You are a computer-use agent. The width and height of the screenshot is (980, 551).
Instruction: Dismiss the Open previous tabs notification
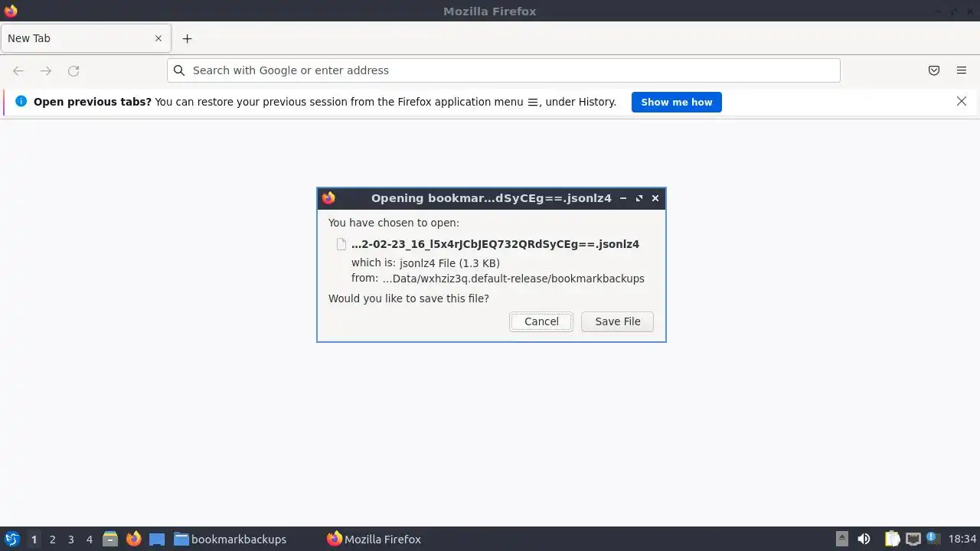click(962, 101)
